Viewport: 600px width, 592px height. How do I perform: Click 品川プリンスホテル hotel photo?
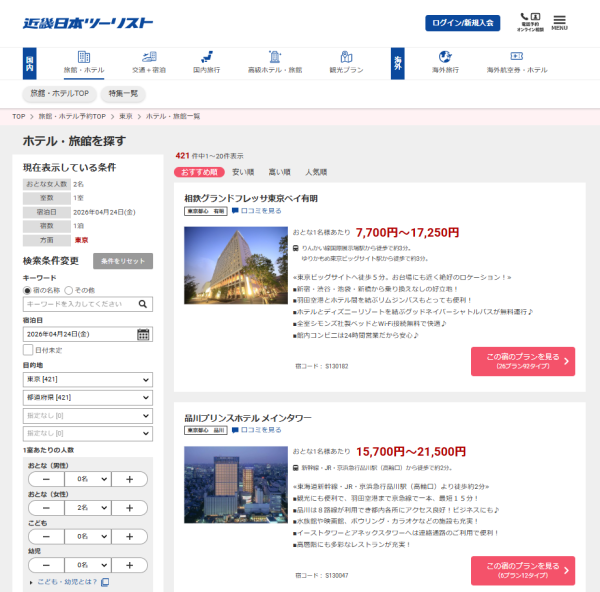pyautogui.click(x=236, y=485)
